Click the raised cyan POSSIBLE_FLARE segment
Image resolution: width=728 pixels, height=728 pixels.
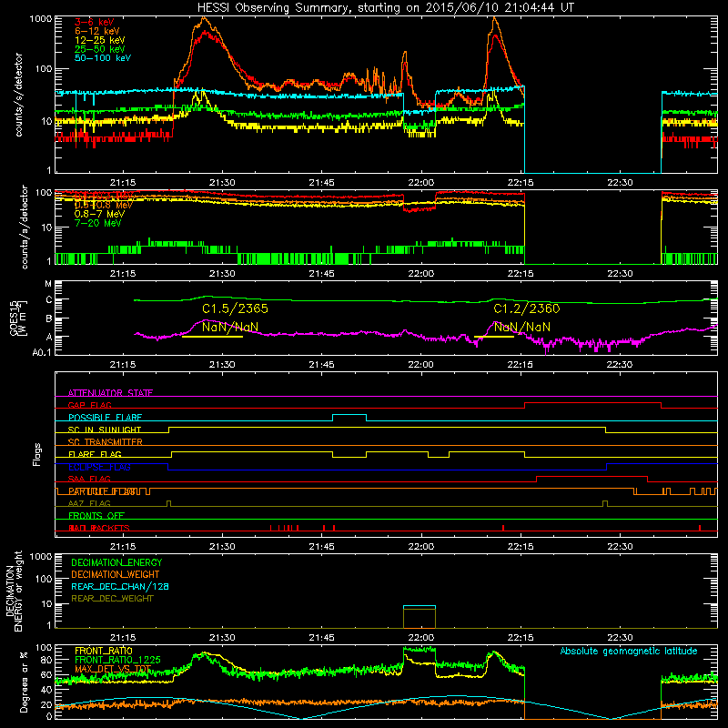point(349,415)
